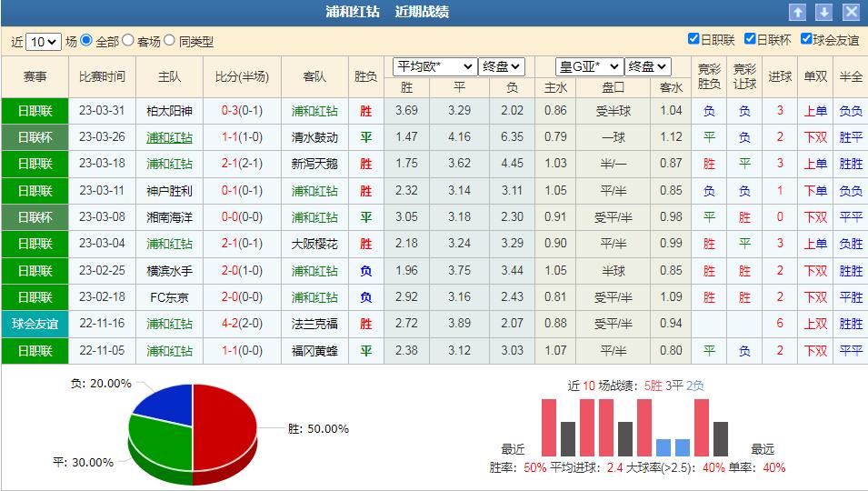
Task: Open the 湘南海洋 team link
Action: coord(169,217)
